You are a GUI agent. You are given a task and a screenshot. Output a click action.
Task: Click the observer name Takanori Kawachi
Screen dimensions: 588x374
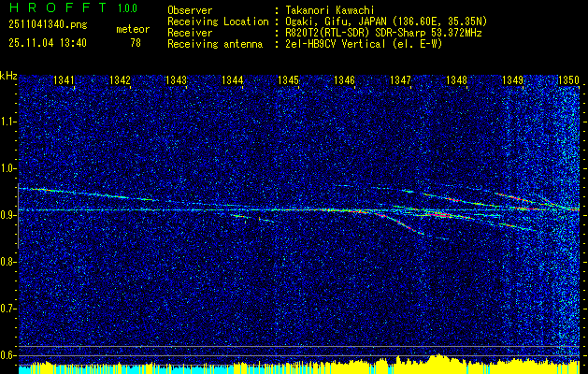330,10
